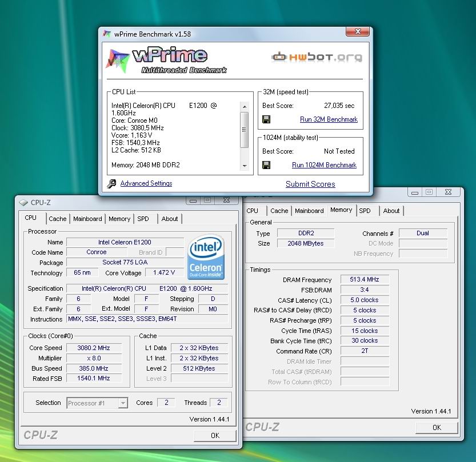Close the CPU-Z memory window

coord(448,192)
